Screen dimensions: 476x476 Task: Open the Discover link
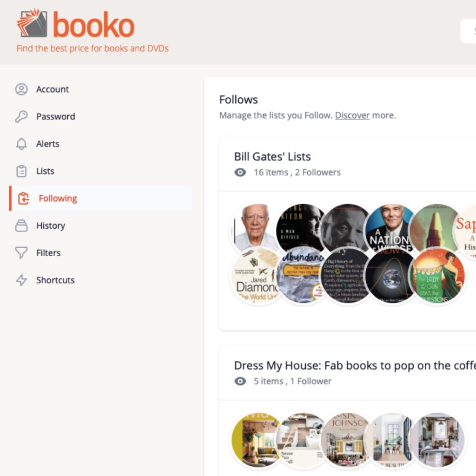click(352, 115)
